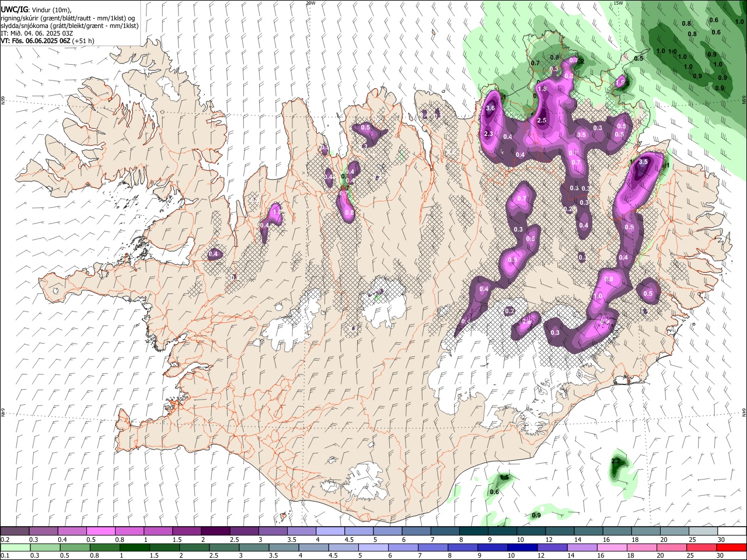Viewport: 747px width, 560px height.
Task: Click the '2.2' rain value over the southern sea
Action: click(616, 461)
